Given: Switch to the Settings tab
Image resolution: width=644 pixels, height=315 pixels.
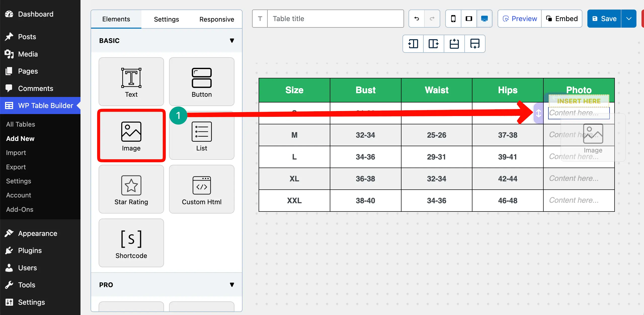Looking at the screenshot, I should (166, 19).
